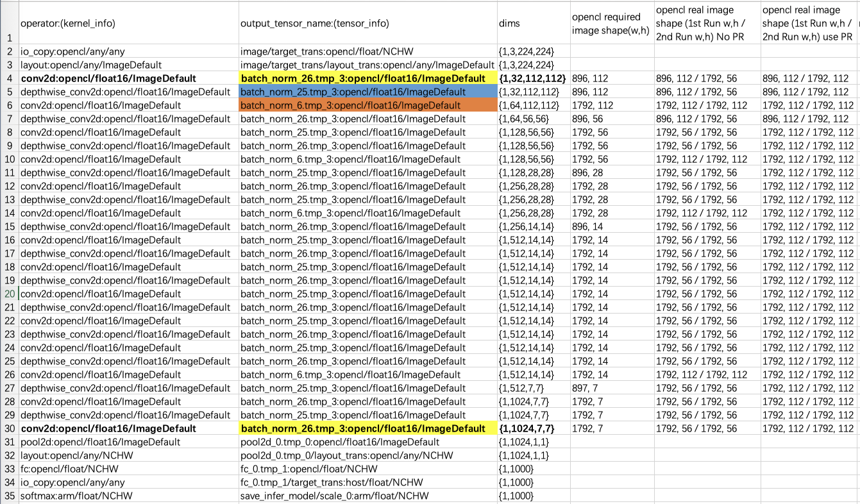Click the '{1,1000}' dims cell in the softmax row
Image resolution: width=860 pixels, height=504 pixels.
click(x=534, y=496)
